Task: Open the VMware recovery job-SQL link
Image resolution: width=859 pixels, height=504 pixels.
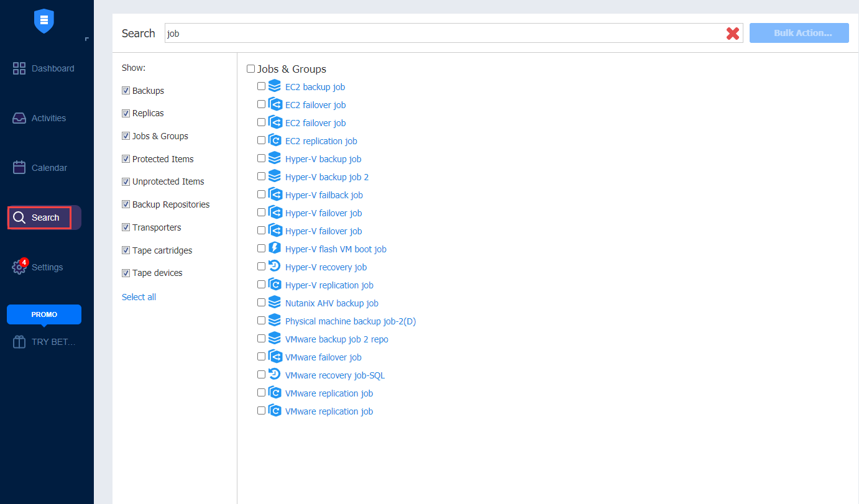Action: (335, 375)
